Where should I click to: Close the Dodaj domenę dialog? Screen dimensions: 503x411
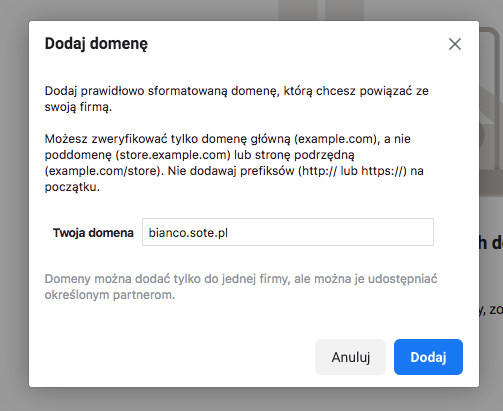(x=455, y=44)
